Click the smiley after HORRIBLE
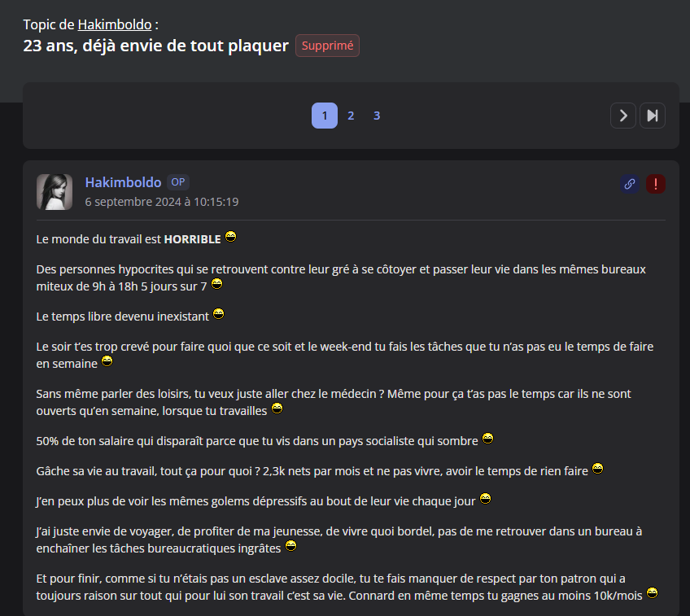The width and height of the screenshot is (690, 616). pyautogui.click(x=230, y=237)
